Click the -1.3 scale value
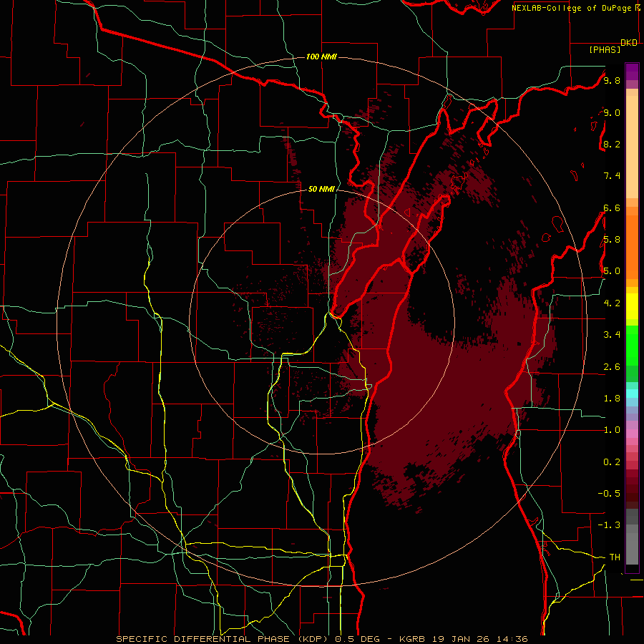Viewport: 644px width, 644px height. click(609, 525)
